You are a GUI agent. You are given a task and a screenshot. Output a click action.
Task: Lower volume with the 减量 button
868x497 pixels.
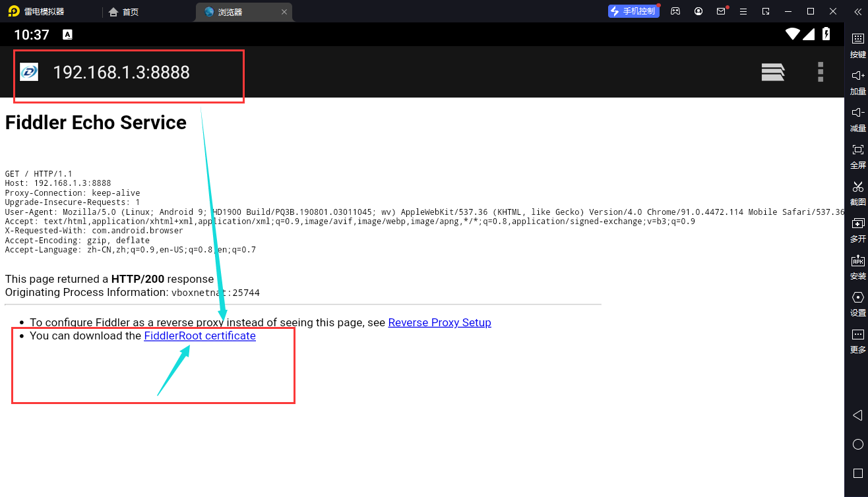[x=857, y=119]
